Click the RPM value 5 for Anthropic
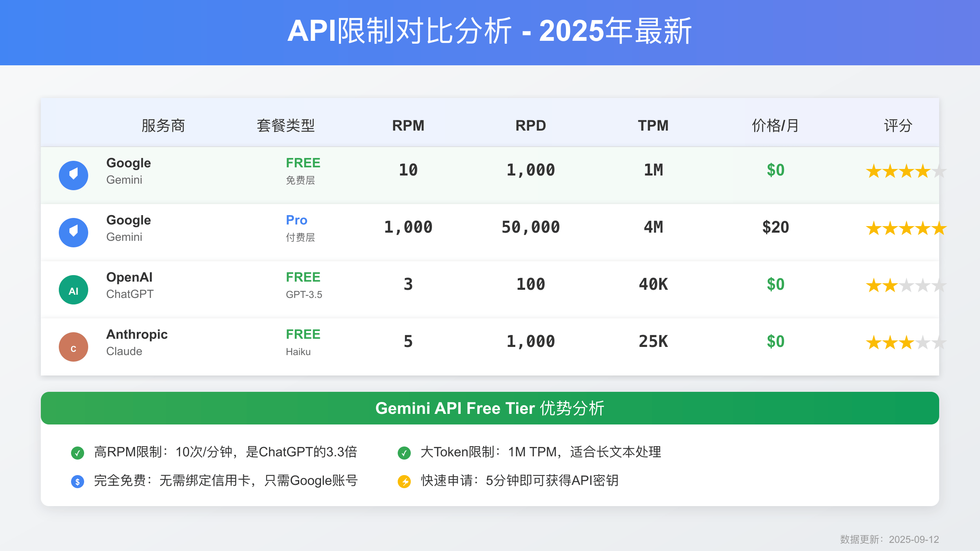The image size is (980, 551). click(x=408, y=341)
